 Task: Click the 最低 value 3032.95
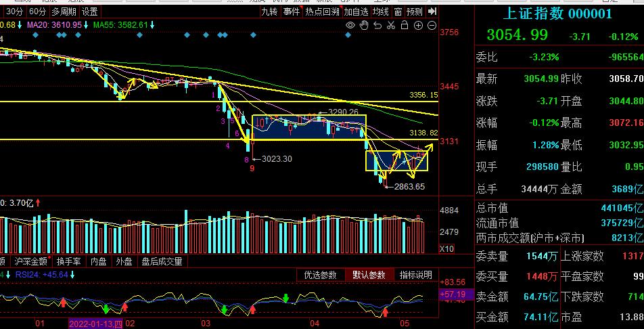coord(626,145)
